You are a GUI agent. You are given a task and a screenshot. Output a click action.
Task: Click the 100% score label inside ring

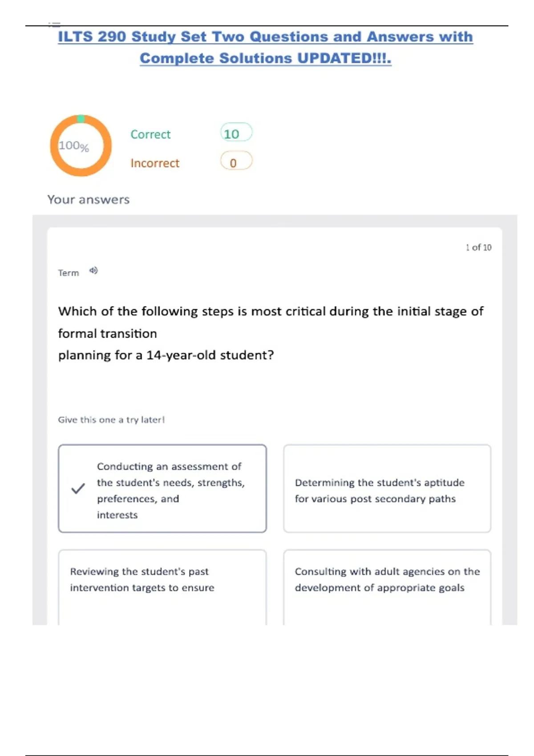[x=74, y=146]
